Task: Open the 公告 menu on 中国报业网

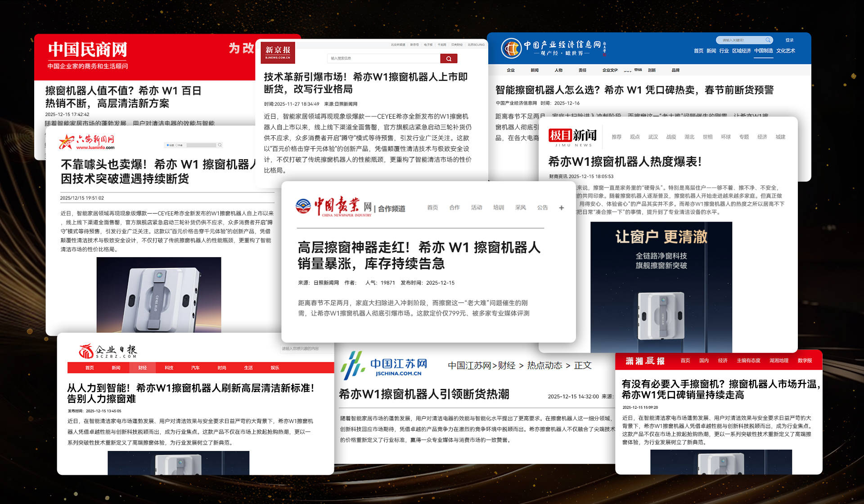Action: point(542,208)
